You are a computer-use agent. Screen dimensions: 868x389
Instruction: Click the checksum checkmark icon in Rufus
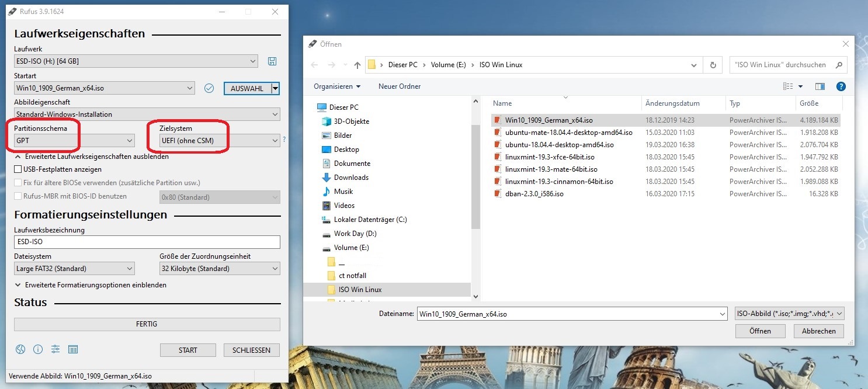point(209,88)
